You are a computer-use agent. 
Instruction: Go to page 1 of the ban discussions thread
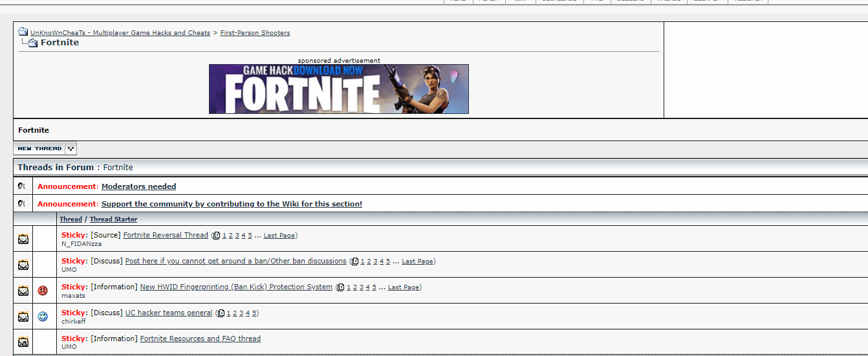(x=362, y=261)
